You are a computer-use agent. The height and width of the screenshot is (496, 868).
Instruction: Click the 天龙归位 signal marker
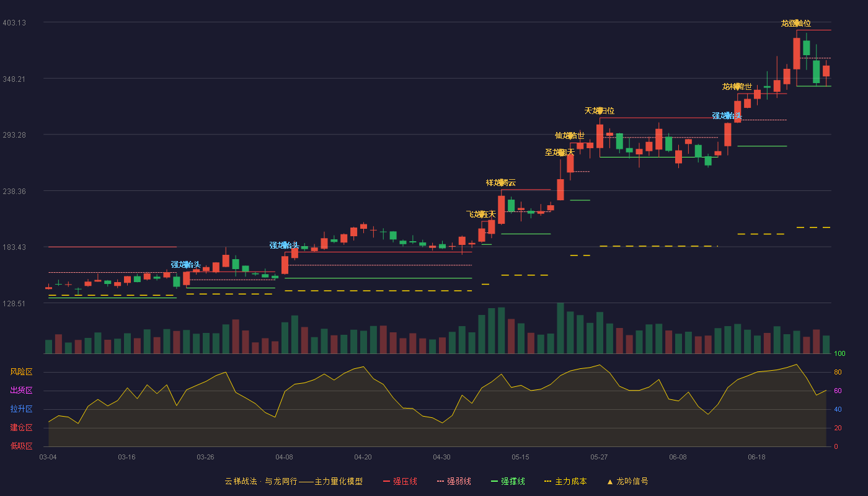coord(600,111)
